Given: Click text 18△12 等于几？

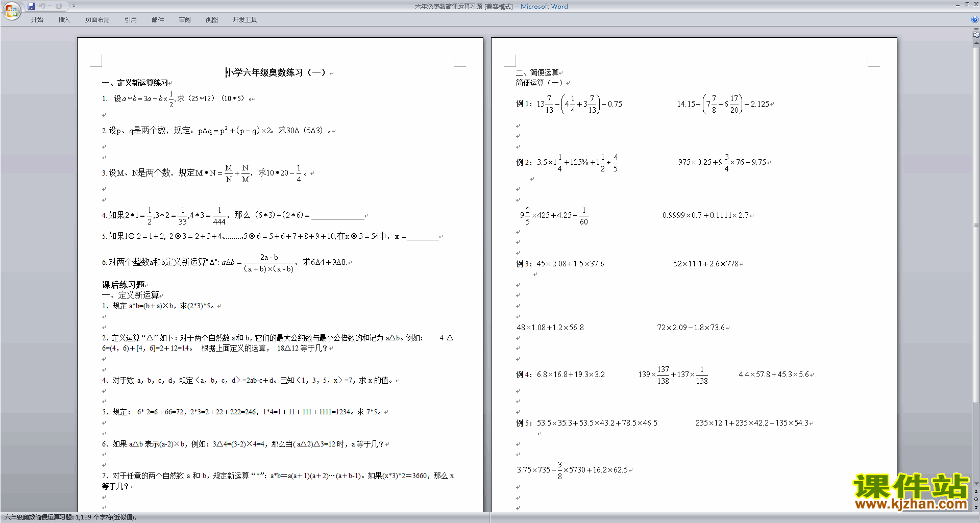Looking at the screenshot, I should point(302,348).
